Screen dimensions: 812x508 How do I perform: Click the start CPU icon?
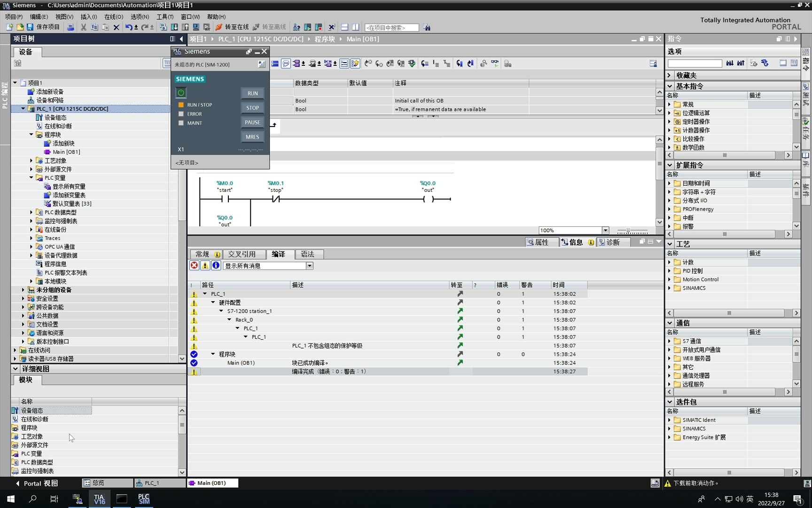[307, 27]
